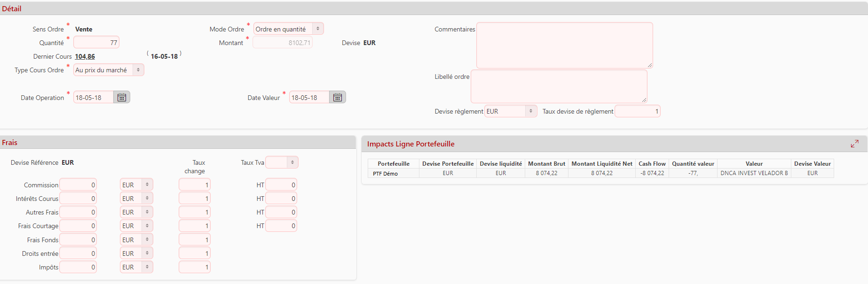Click the Commission amount field

78,185
